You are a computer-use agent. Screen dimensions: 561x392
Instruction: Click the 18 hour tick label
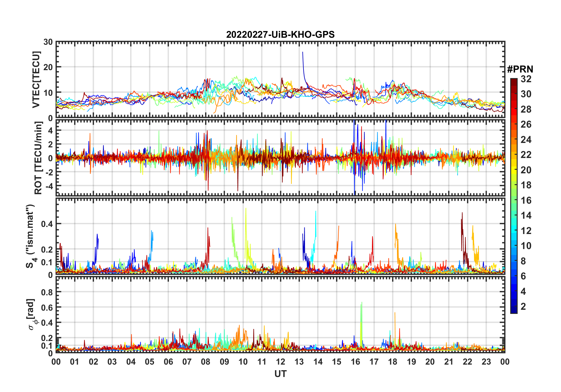393,362
